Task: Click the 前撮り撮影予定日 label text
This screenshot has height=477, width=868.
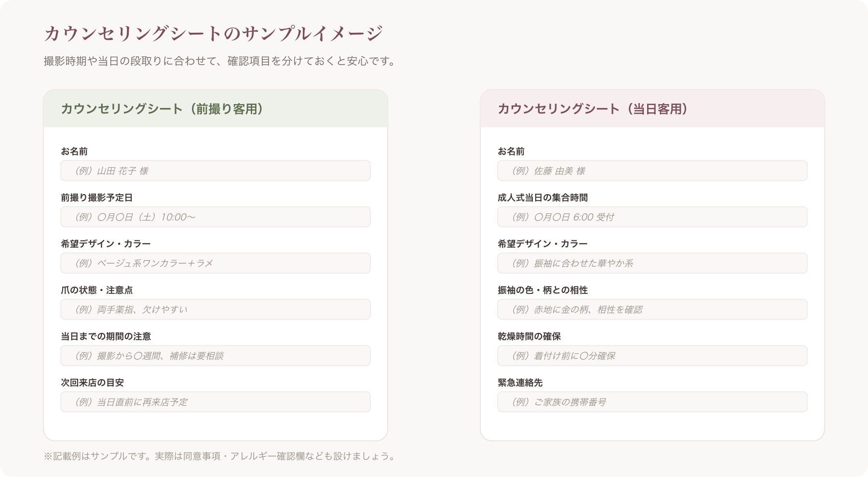Action: tap(97, 198)
